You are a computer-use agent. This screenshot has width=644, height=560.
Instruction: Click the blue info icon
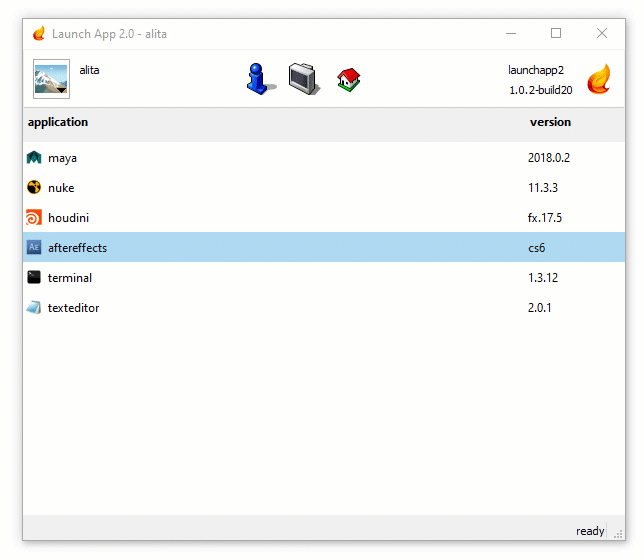click(x=260, y=79)
